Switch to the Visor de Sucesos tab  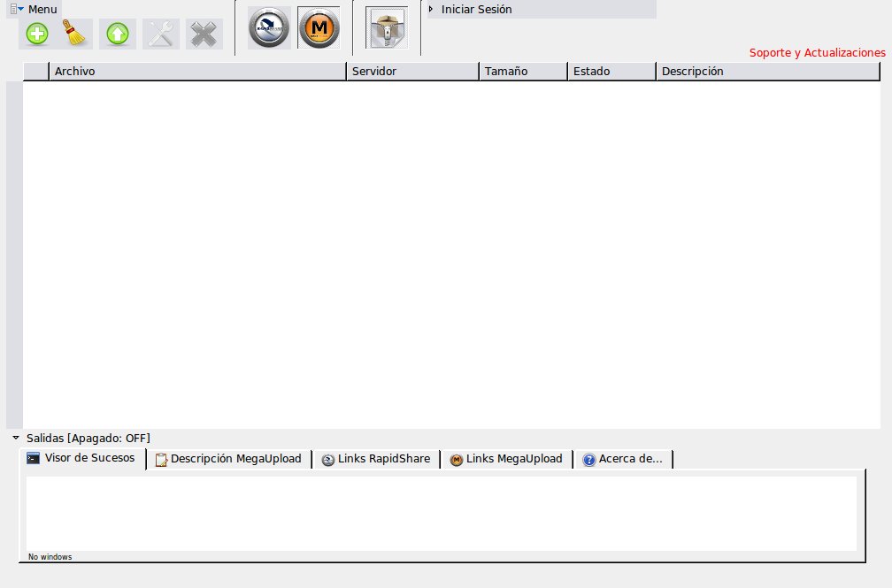[83, 458]
